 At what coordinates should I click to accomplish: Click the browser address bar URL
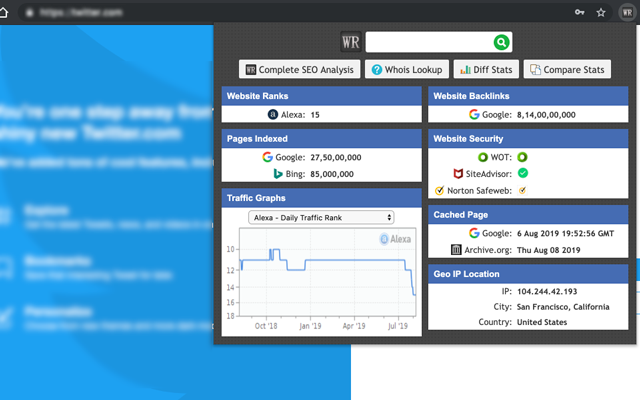81,13
